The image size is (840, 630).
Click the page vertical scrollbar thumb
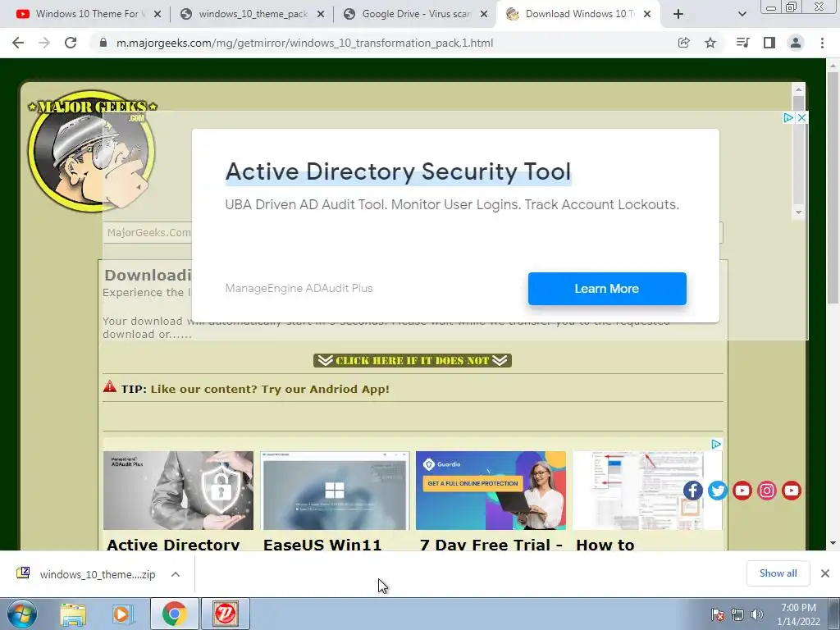point(833,188)
